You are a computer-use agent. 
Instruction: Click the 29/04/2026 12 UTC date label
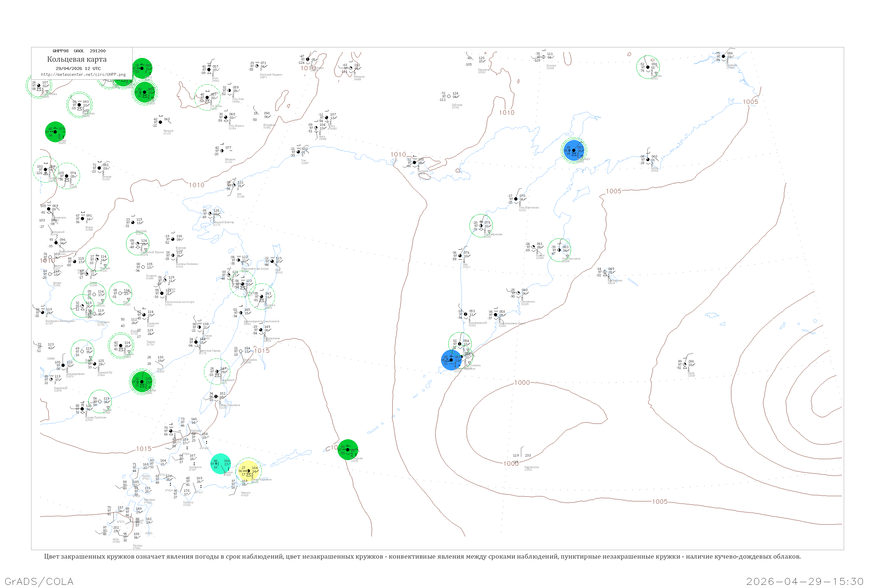[x=78, y=69]
